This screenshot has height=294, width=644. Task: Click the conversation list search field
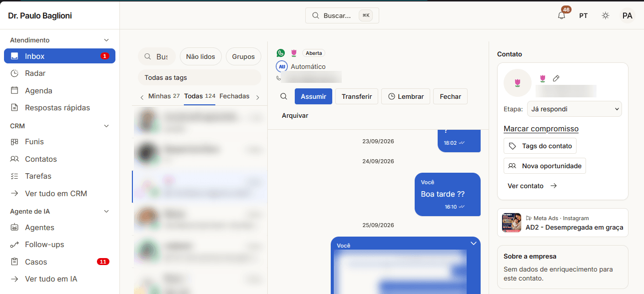coord(156,56)
